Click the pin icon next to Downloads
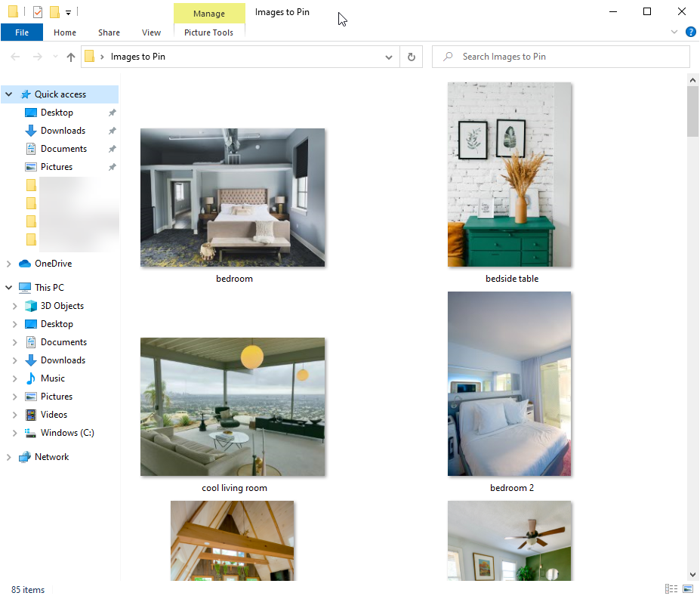The height and width of the screenshot is (599, 700). tap(112, 131)
